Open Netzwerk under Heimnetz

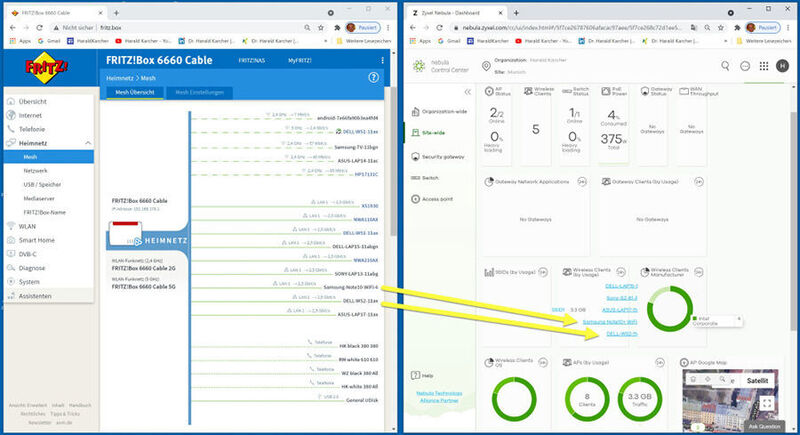click(36, 171)
